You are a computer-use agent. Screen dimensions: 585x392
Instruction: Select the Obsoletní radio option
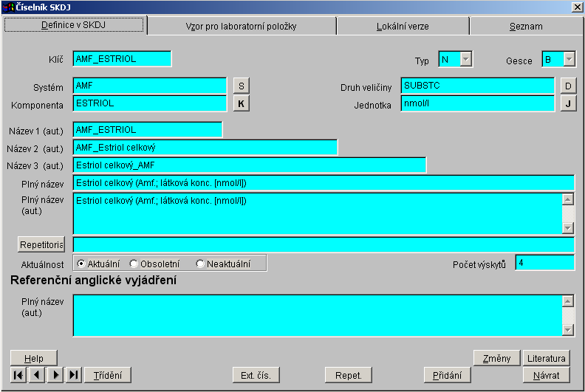pyautogui.click(x=134, y=264)
